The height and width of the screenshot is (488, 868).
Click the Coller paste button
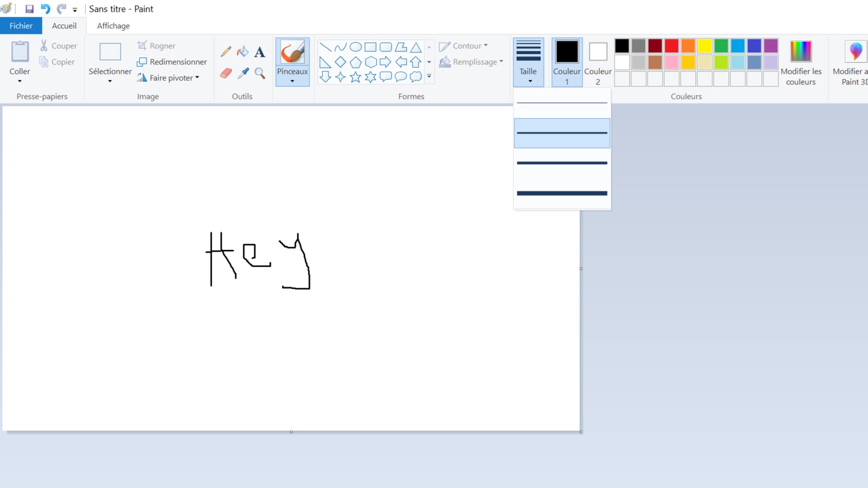click(x=20, y=58)
